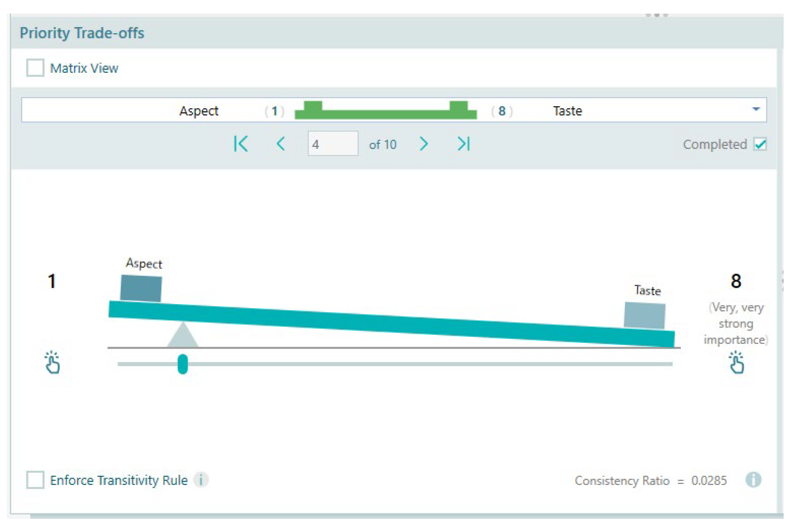Open info icon beside Enforce Transitivity Rule

click(x=201, y=480)
